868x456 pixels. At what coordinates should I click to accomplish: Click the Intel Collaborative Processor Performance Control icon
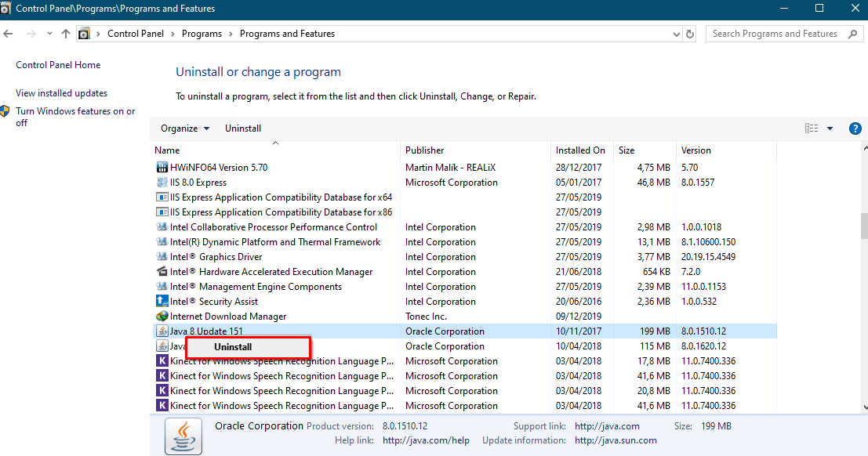[x=162, y=227]
